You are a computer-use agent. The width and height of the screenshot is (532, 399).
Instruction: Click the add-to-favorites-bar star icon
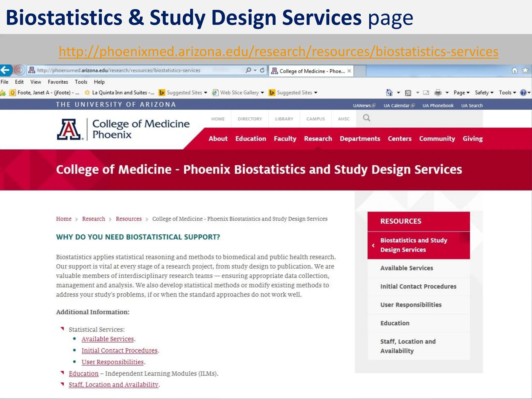[x=3, y=93]
